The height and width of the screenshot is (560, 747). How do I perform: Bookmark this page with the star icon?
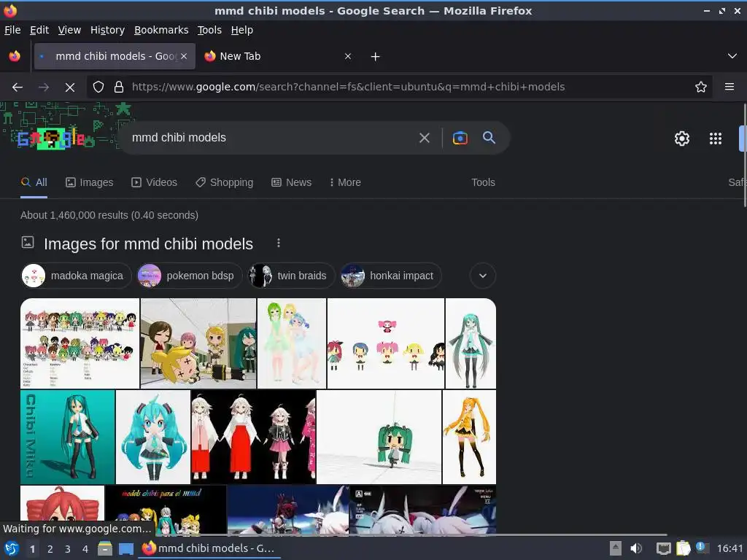[700, 87]
